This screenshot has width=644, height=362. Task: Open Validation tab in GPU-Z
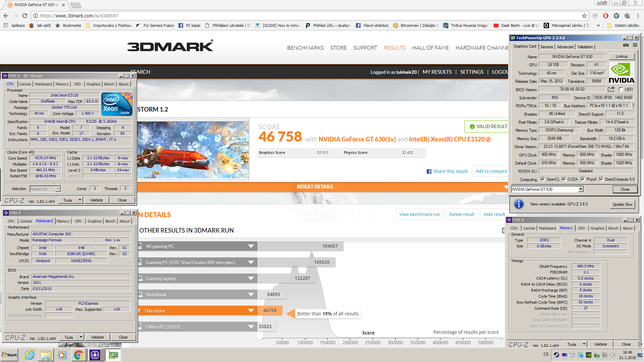[585, 47]
